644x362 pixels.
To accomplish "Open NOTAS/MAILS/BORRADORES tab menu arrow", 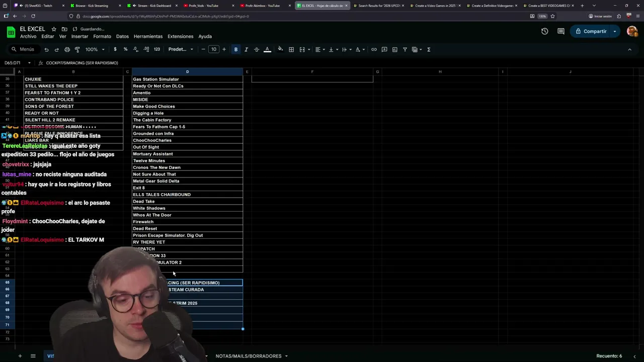I will (286, 356).
